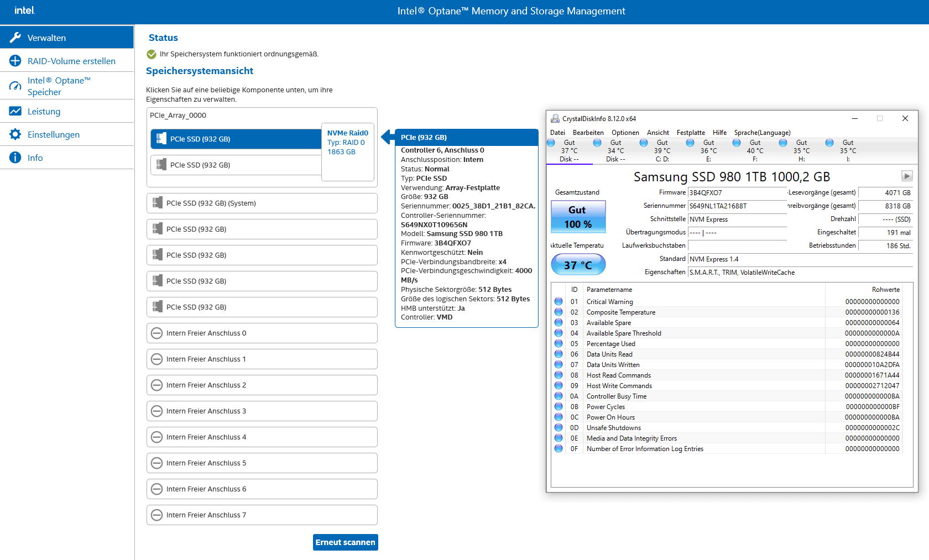Select the second PCIe SSD in PCIe_Array_0000
This screenshot has height=560, width=929.
[236, 165]
